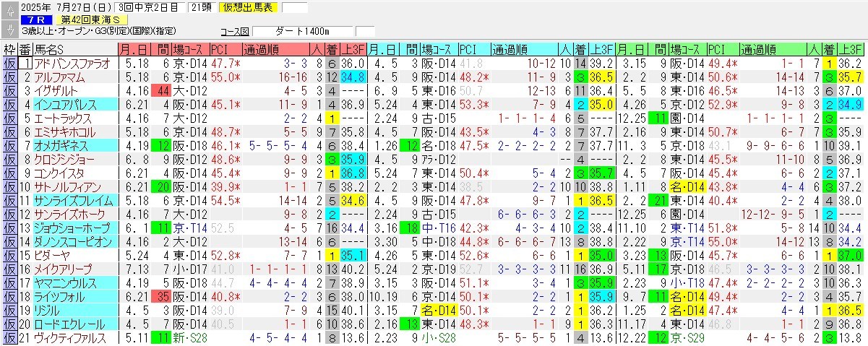Click the cyan 場コース column header
This screenshot has width=868, height=346.
coord(438,50)
